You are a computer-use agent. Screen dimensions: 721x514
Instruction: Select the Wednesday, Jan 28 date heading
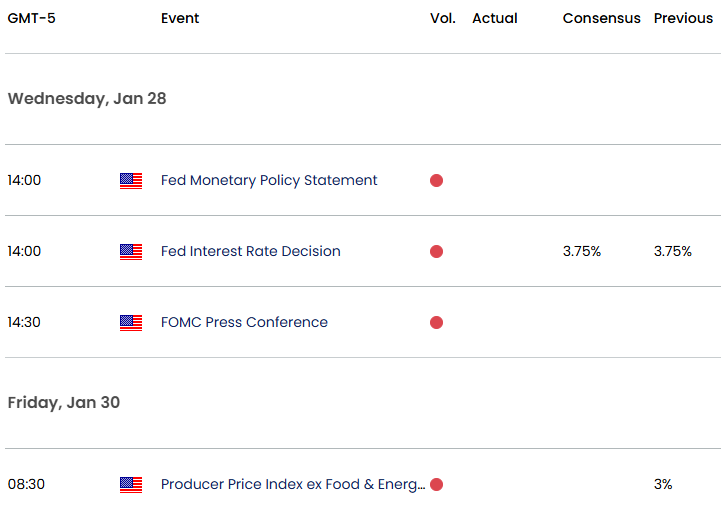tap(87, 99)
